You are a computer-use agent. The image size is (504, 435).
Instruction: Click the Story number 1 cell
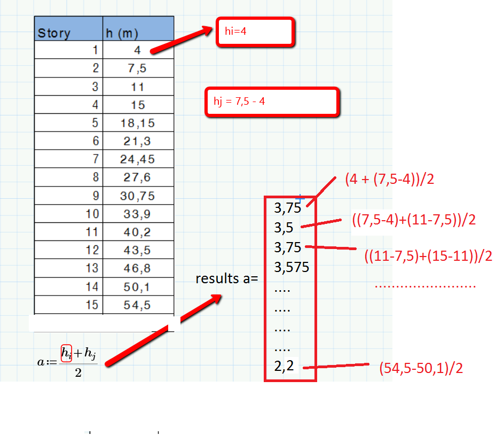click(x=68, y=50)
